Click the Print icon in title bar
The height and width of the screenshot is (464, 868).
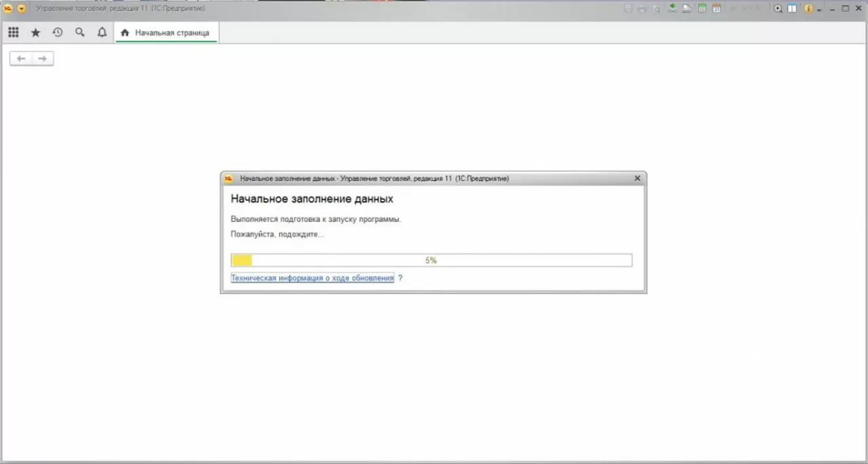point(642,9)
